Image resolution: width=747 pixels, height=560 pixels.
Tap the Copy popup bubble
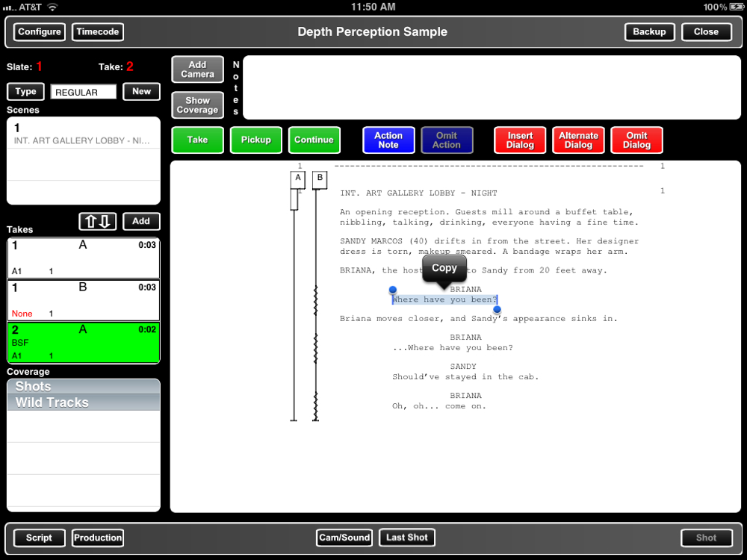444,268
